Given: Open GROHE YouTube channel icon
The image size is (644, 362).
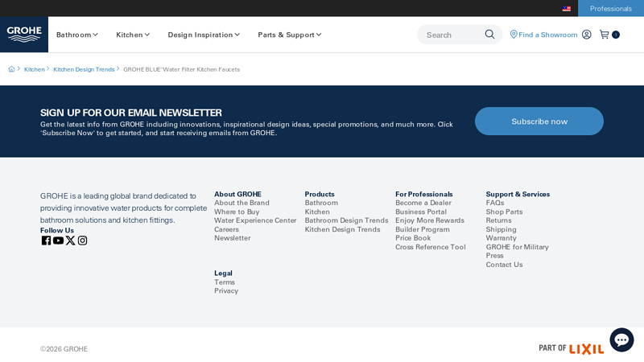Looking at the screenshot, I should coord(58,241).
